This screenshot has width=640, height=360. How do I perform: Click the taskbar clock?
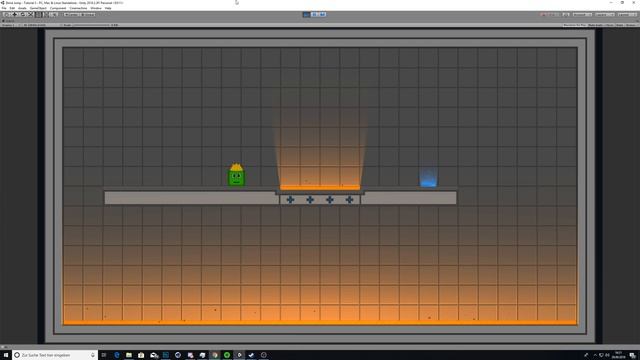[618, 355]
